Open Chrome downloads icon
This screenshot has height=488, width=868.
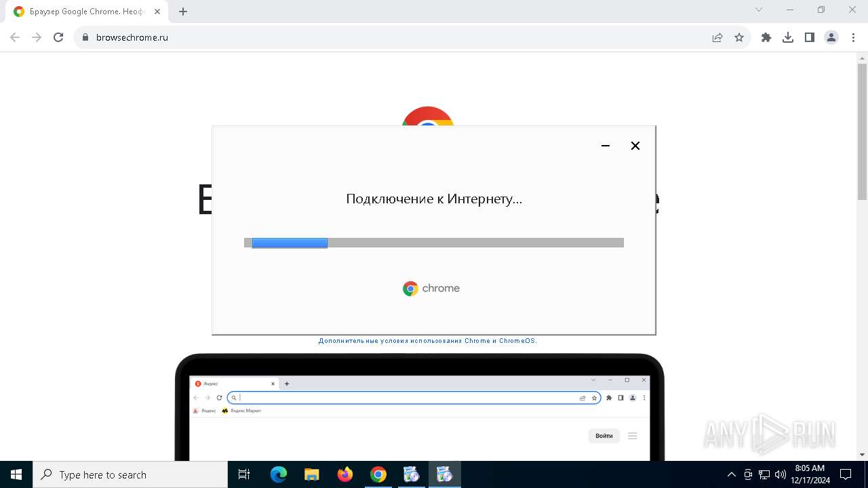coord(788,37)
